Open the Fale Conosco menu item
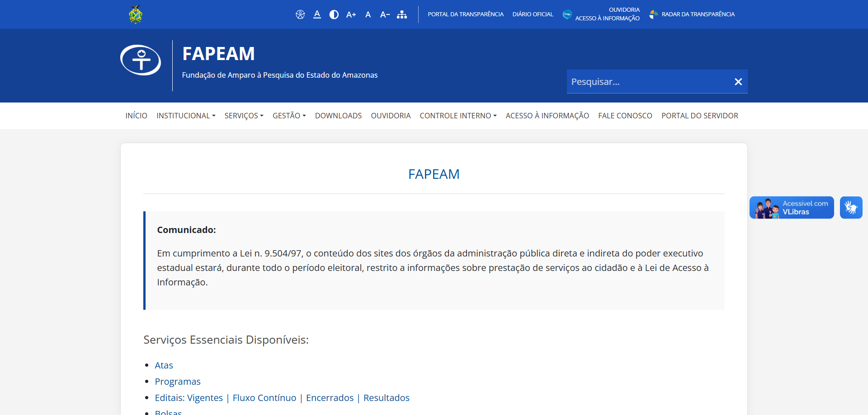The image size is (868, 415). 625,116
